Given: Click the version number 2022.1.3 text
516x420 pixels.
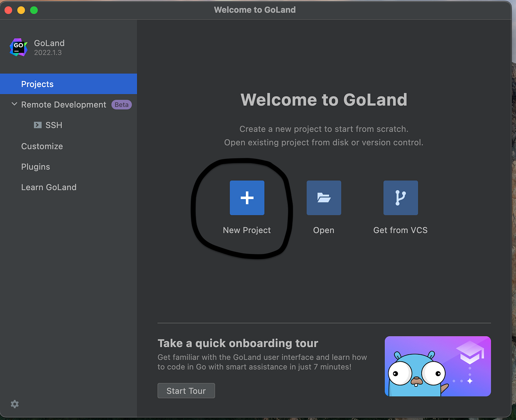Looking at the screenshot, I should point(48,53).
